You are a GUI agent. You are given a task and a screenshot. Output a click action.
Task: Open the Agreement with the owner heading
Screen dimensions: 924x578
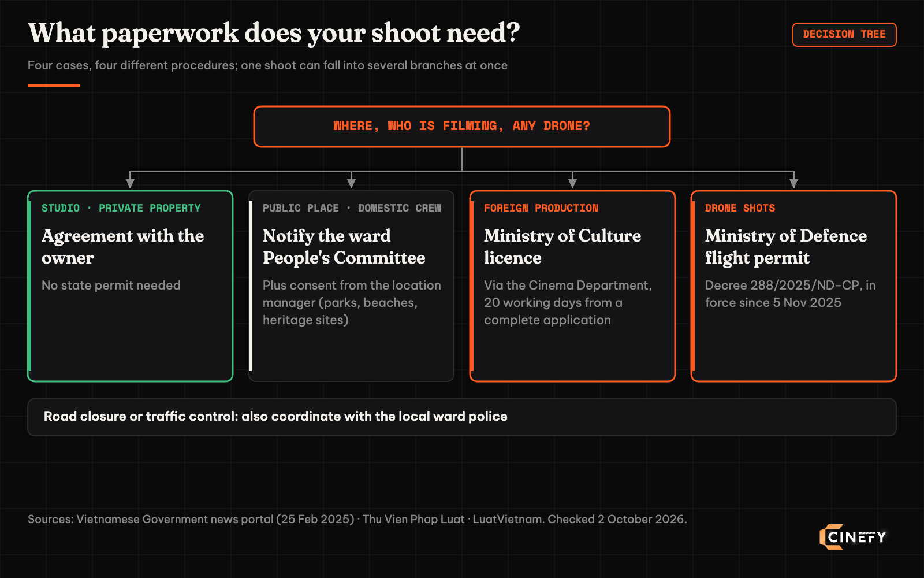[123, 247]
